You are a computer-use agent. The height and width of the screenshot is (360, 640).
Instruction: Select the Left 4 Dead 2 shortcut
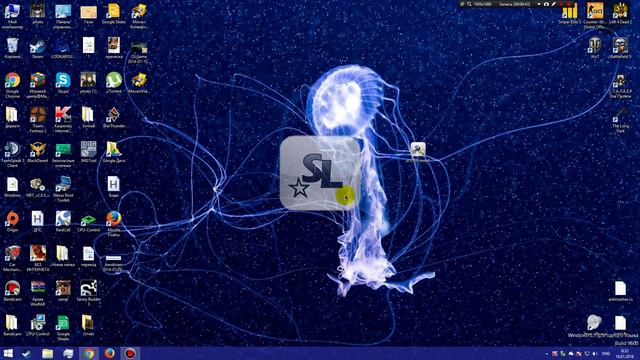tap(620, 13)
